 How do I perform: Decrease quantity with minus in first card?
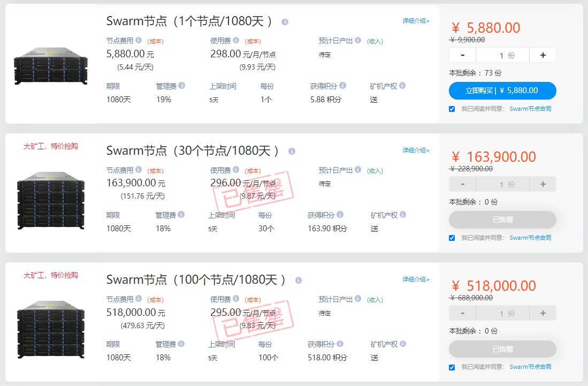[462, 55]
